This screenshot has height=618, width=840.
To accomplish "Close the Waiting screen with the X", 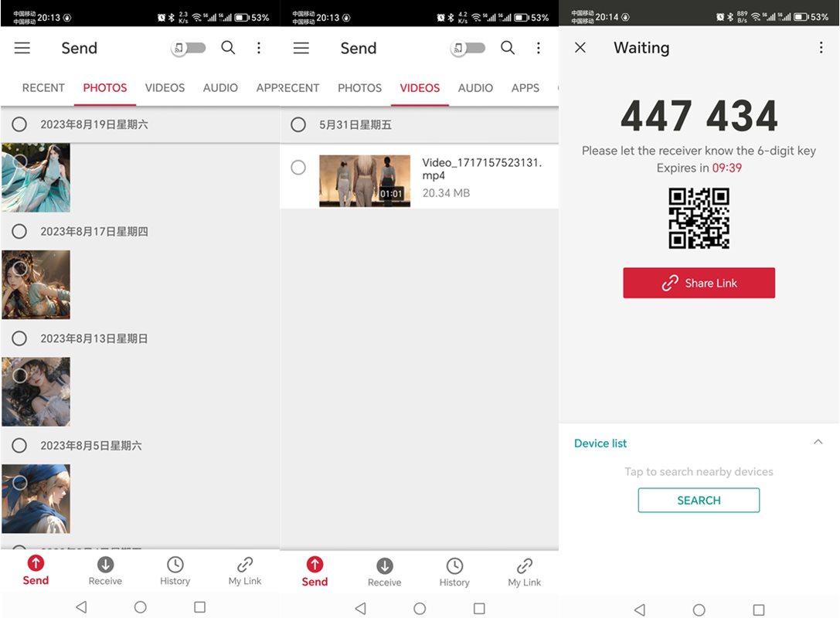I will tap(580, 48).
